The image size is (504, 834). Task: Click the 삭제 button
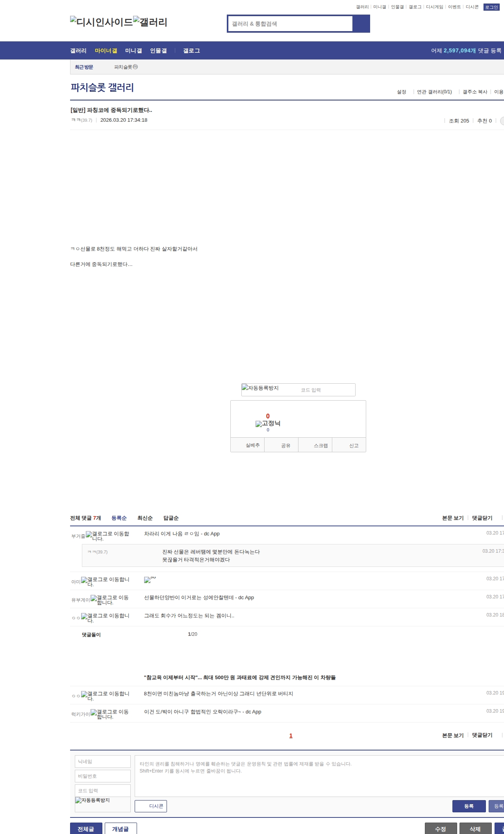pos(475,829)
